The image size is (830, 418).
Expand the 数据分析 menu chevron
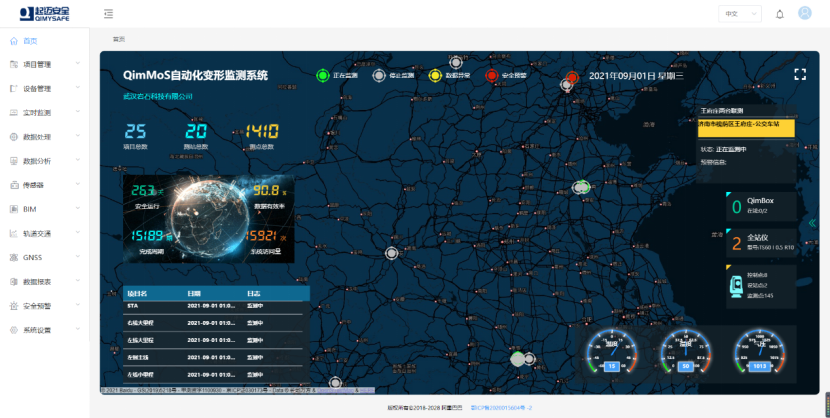pyautogui.click(x=78, y=160)
